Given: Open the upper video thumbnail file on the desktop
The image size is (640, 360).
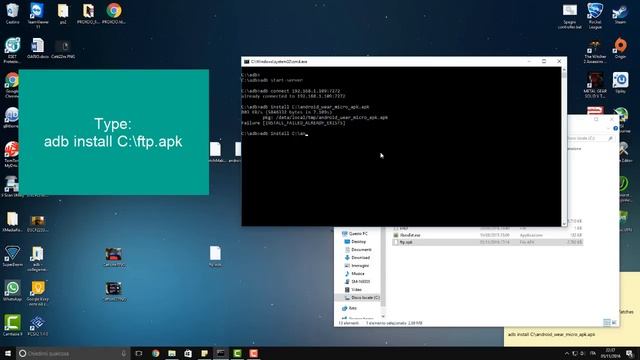Looking at the screenshot, I should (114, 256).
